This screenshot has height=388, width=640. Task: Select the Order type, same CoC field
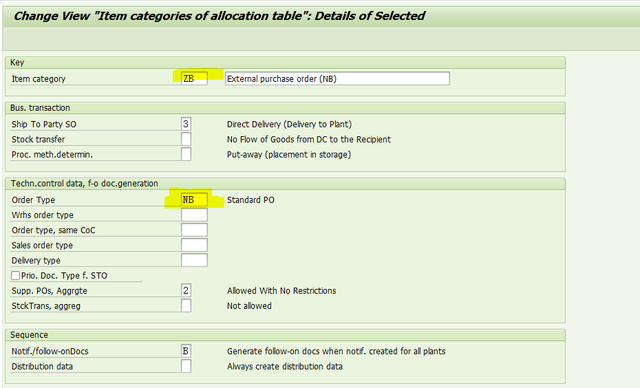[194, 230]
